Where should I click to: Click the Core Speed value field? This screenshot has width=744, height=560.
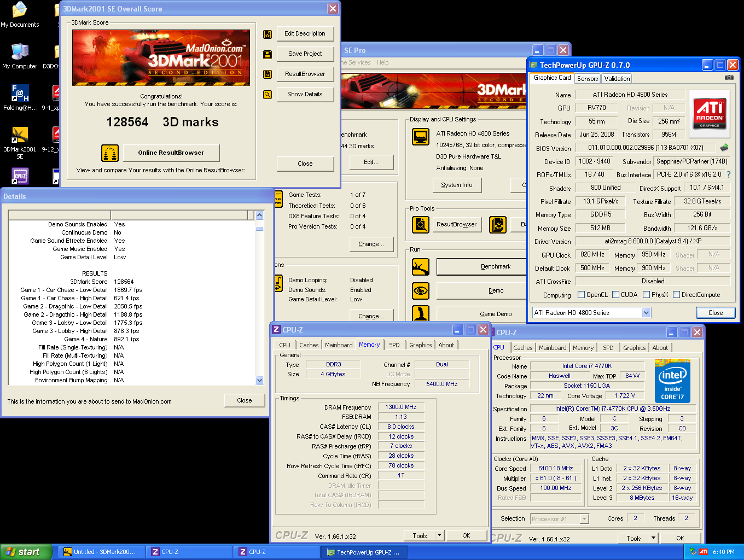555,469
